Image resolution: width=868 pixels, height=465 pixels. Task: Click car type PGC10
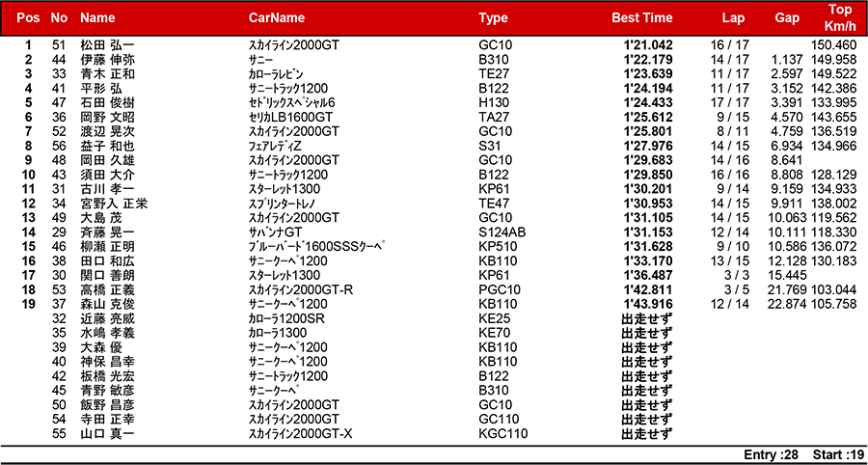coord(500,290)
